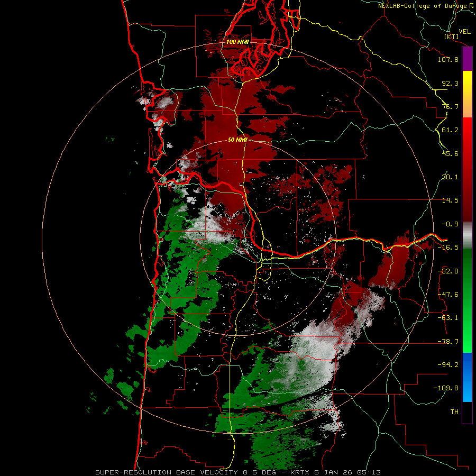Click the 45.6 value on the velocity scale
This screenshot has height=476, width=476.
click(x=450, y=153)
